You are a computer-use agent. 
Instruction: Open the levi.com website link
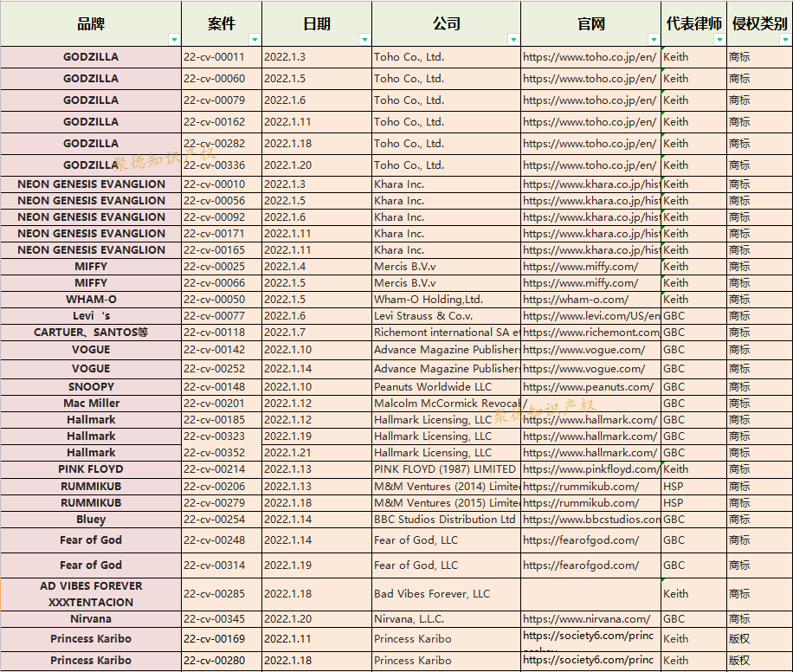590,316
